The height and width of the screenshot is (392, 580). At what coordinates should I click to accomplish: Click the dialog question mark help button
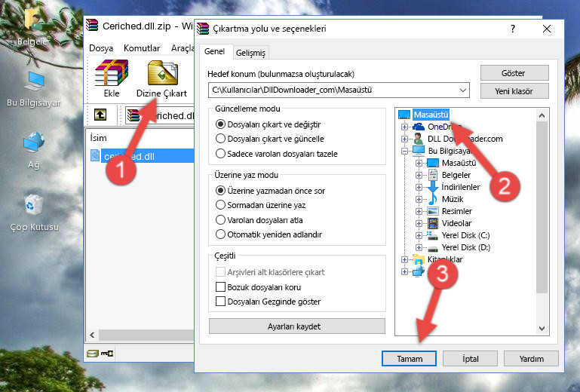point(513,29)
